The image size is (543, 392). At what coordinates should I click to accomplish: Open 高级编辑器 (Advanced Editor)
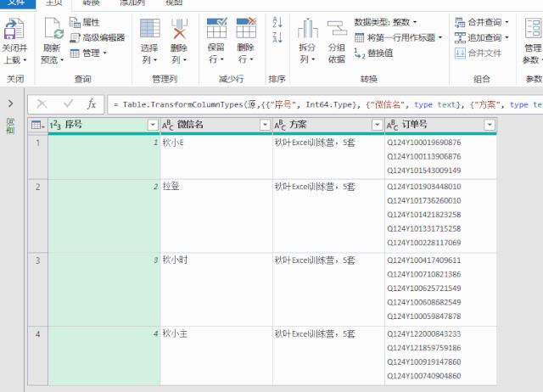coord(98,37)
